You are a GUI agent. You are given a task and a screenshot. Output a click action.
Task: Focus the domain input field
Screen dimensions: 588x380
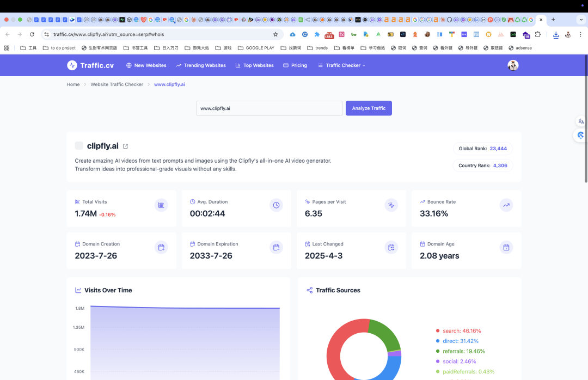pyautogui.click(x=269, y=108)
